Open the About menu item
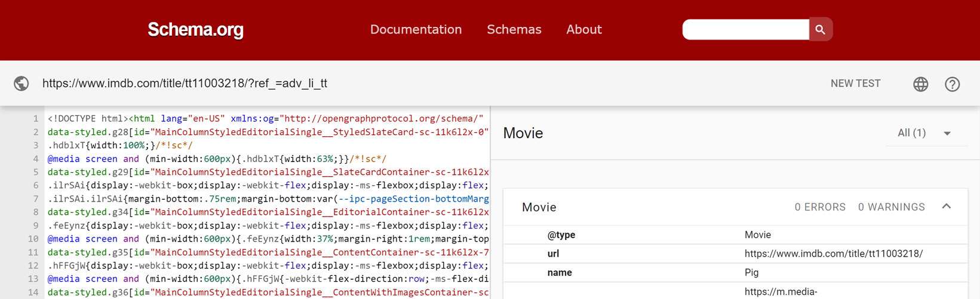Image resolution: width=980 pixels, height=299 pixels. (584, 29)
